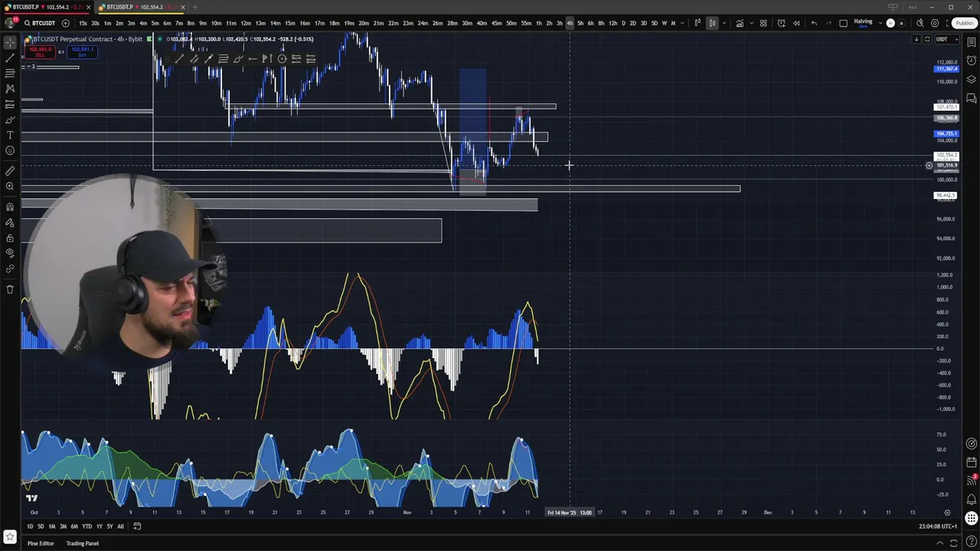Create an alert with clock-plus icon
This screenshot has height=551, width=980.
point(782,23)
